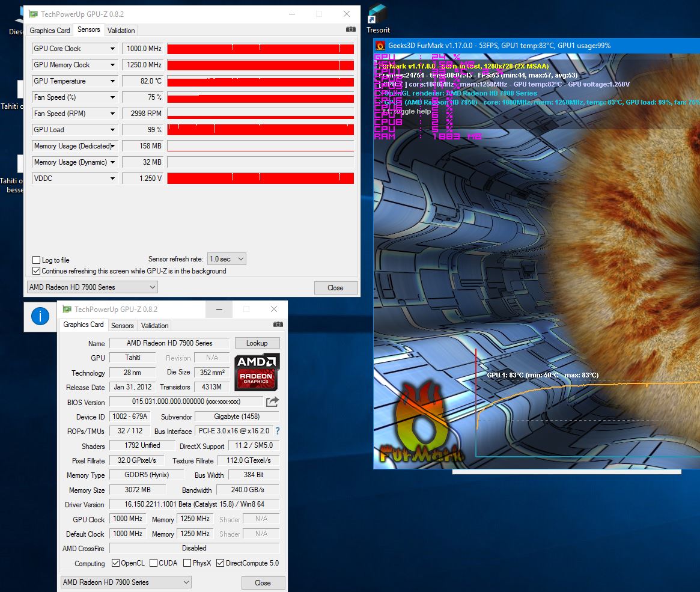Switch to Graphics Card tab in upper window
This screenshot has width=700, height=592.
[x=49, y=31]
